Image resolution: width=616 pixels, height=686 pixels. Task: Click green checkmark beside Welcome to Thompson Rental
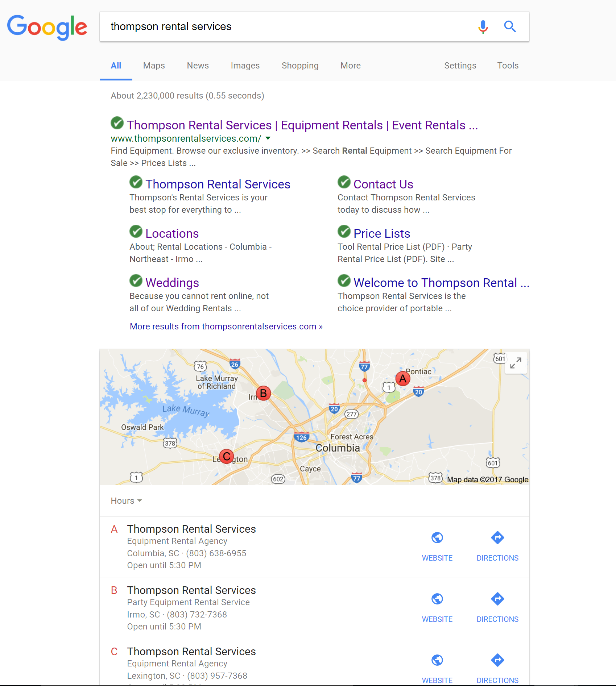coord(344,281)
